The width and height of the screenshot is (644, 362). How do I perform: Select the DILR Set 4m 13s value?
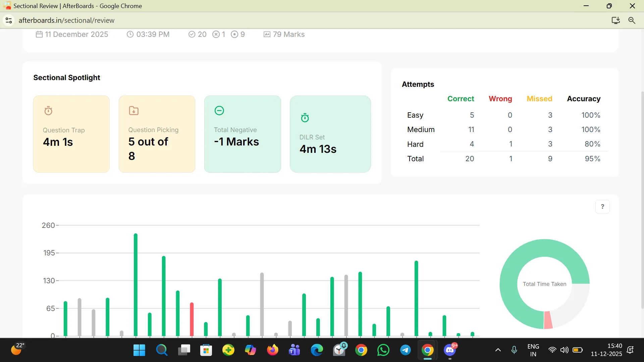318,149
